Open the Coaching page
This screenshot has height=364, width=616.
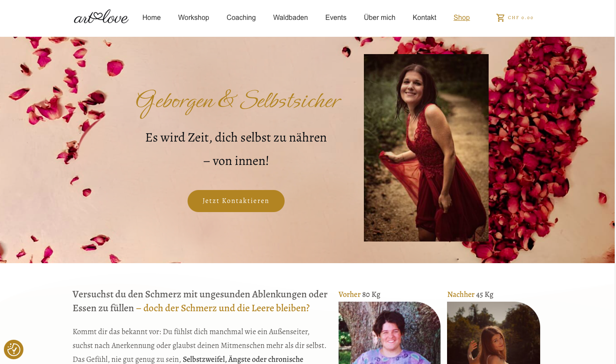click(241, 18)
